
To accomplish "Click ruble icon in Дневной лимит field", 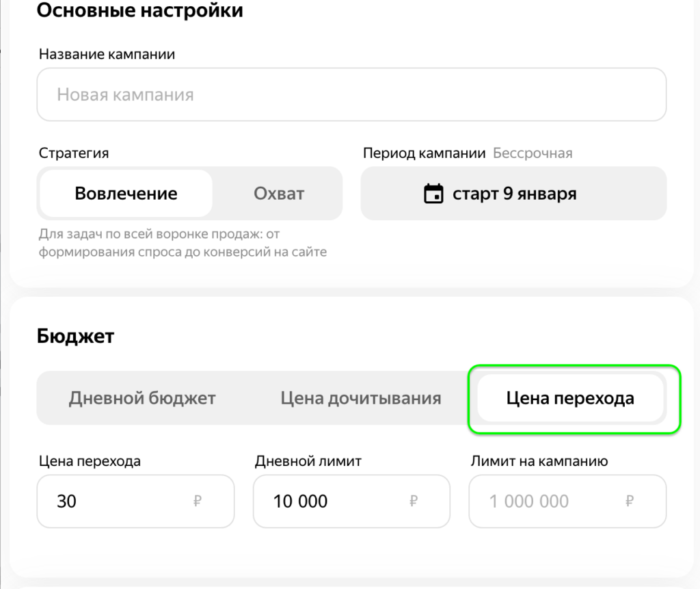I will coord(414,501).
